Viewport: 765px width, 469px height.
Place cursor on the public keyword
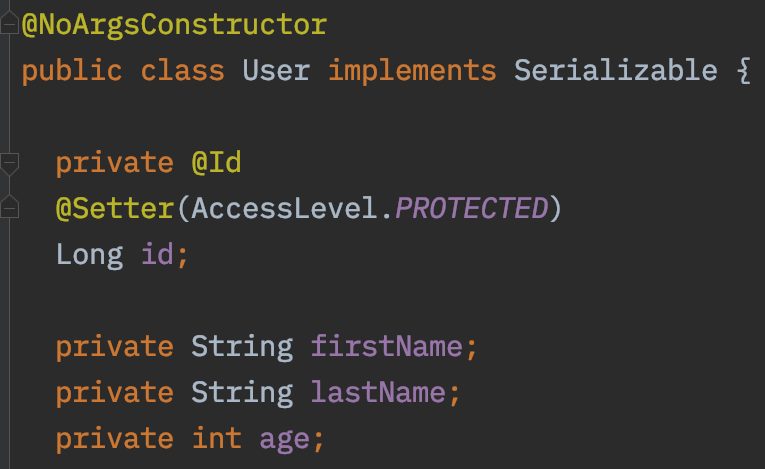72,71
